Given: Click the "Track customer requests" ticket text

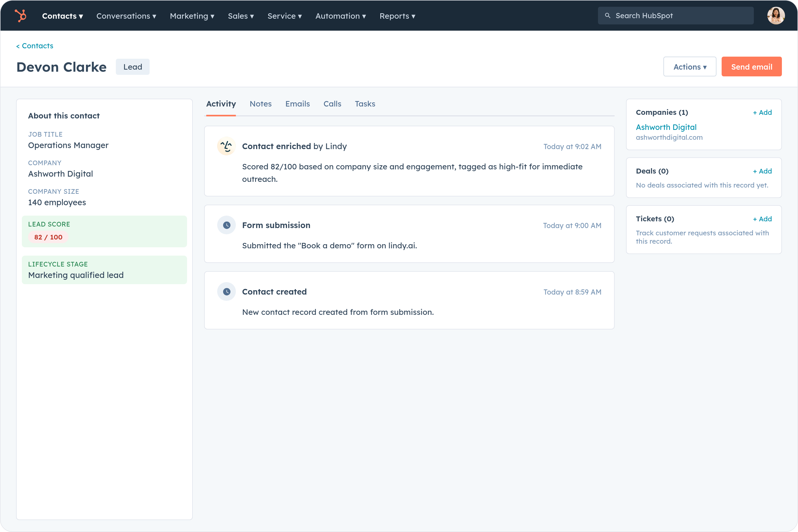Looking at the screenshot, I should pyautogui.click(x=702, y=237).
